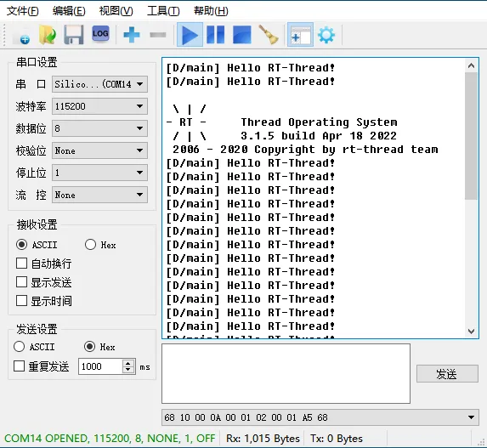
Task: Click the Thread Operating System banner line
Action: click(x=319, y=122)
